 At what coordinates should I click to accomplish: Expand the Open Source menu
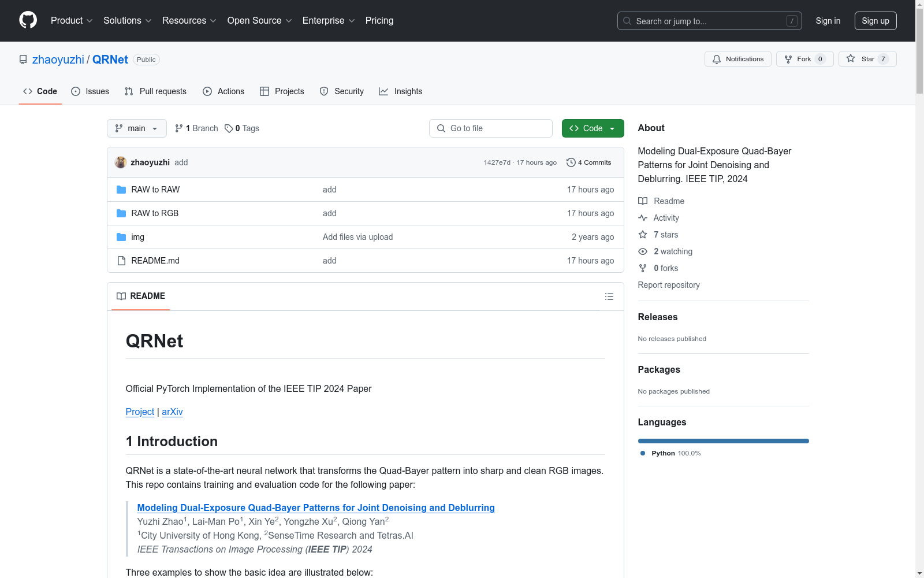tap(260, 21)
